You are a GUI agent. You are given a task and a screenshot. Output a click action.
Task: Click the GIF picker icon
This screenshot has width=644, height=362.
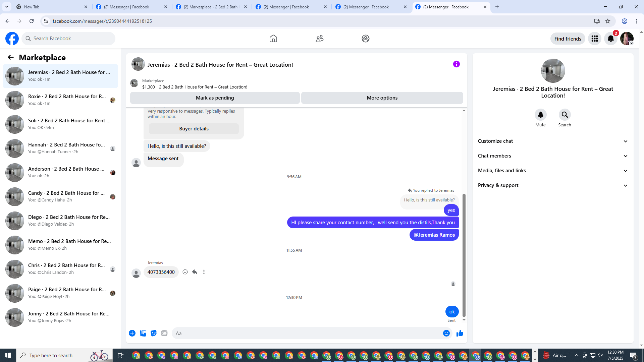(x=164, y=333)
